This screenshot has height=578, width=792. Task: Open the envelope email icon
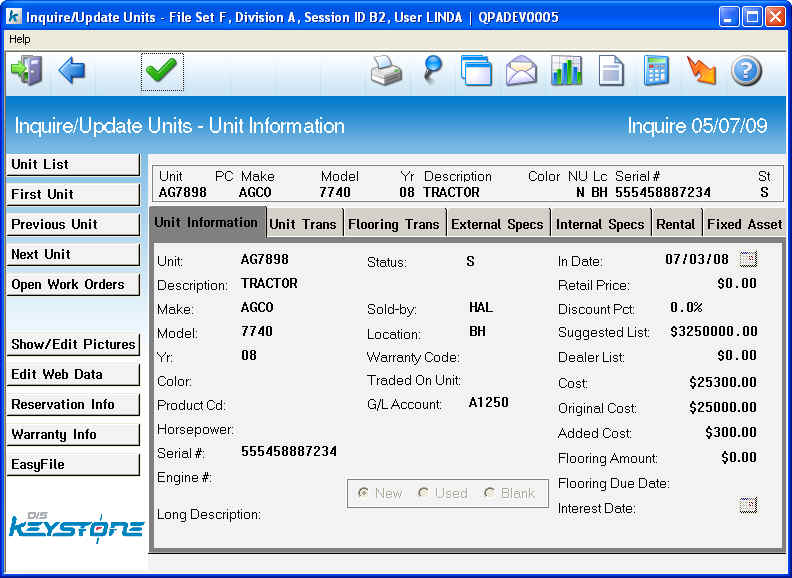coord(521,71)
